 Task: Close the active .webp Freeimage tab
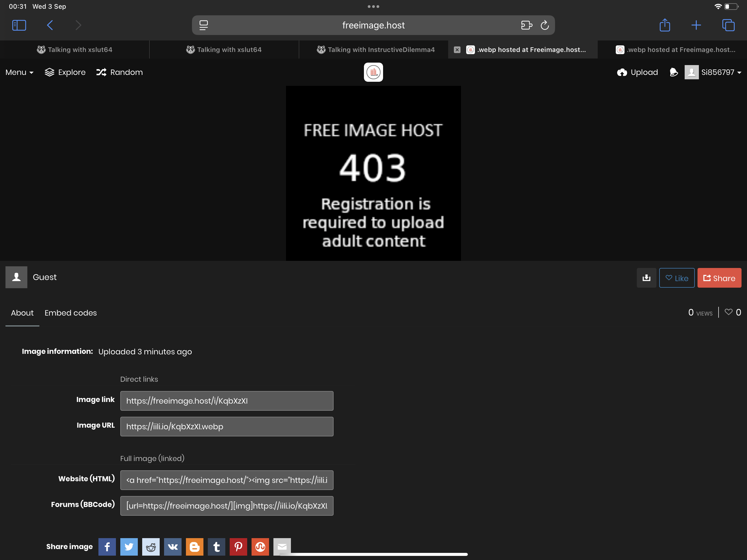(457, 50)
